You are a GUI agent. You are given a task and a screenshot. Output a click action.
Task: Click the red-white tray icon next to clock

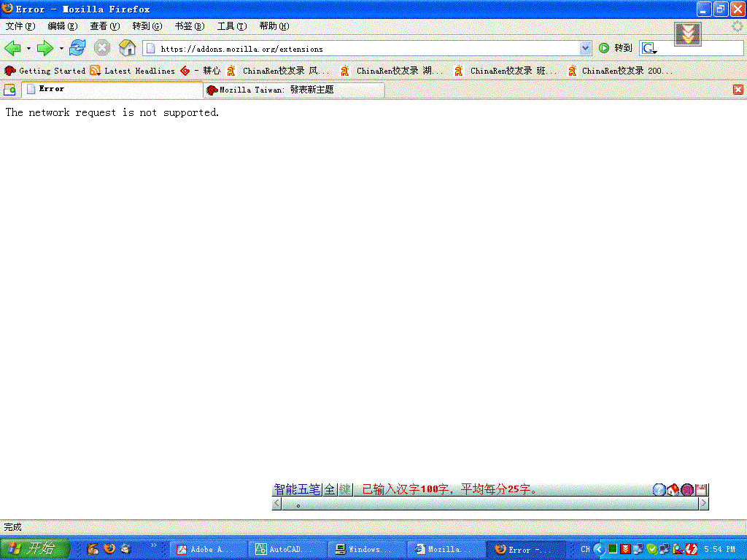point(692,549)
